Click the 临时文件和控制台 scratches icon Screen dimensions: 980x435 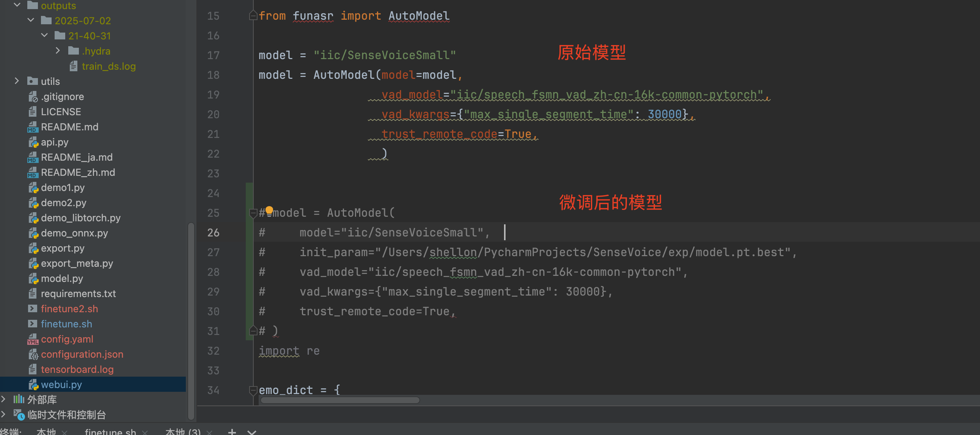(19, 415)
